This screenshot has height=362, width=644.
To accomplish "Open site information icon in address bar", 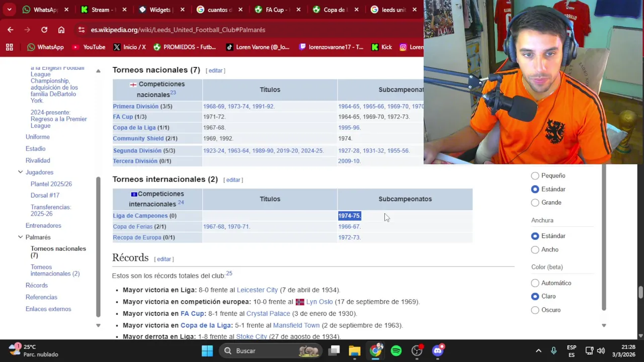I will [82, 30].
